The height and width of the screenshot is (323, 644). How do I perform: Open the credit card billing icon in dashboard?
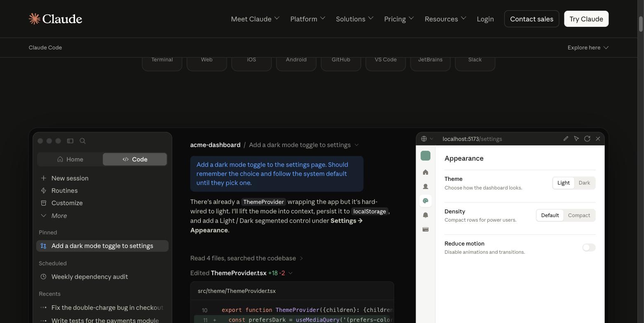click(x=425, y=229)
